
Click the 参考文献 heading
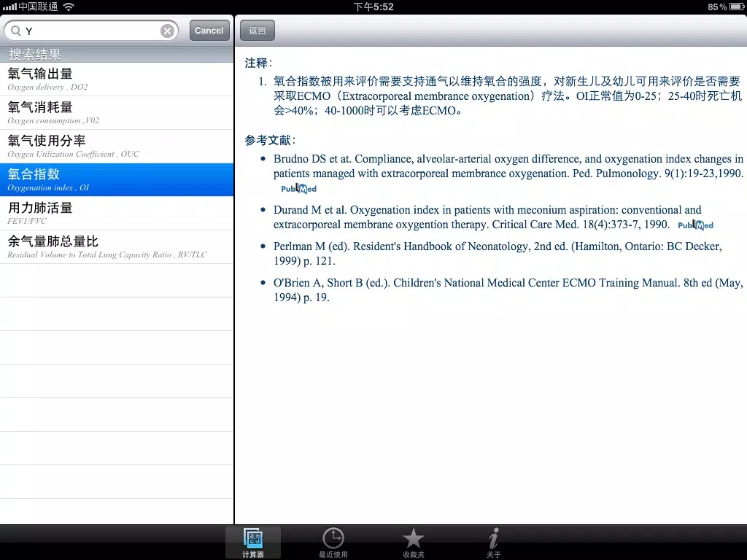[x=270, y=140]
